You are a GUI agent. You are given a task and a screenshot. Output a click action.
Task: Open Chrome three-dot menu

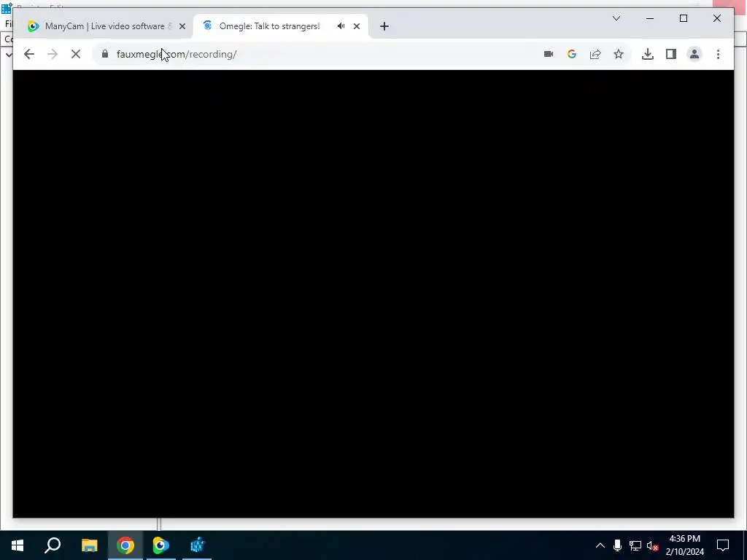tap(718, 54)
